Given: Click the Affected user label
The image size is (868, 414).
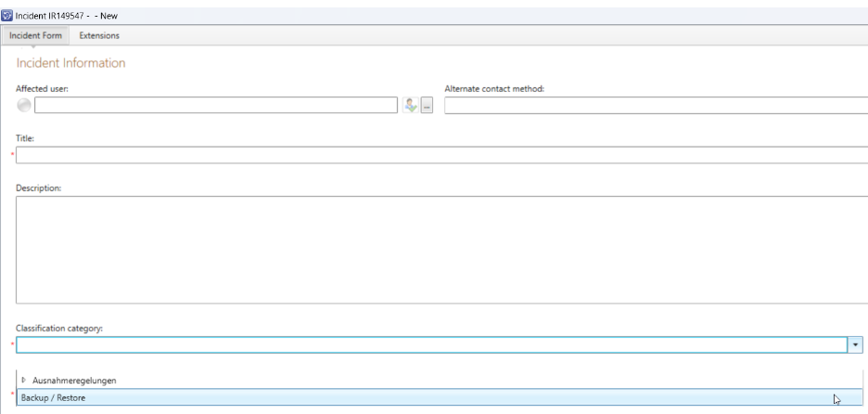Looking at the screenshot, I should (x=42, y=89).
